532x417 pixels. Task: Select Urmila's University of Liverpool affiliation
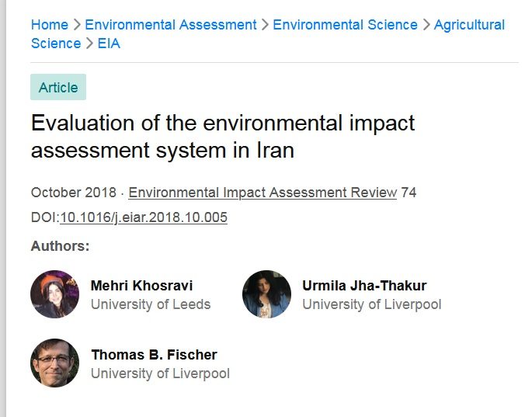point(372,304)
